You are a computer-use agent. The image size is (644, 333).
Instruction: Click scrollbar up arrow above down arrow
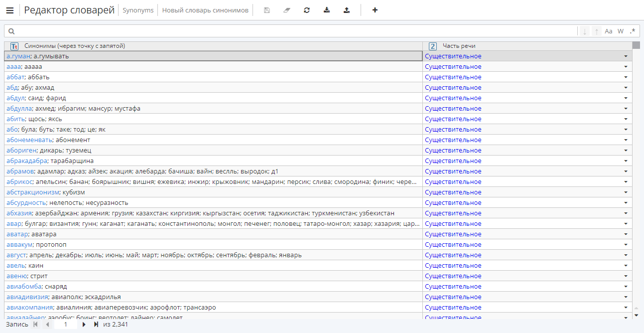636,308
